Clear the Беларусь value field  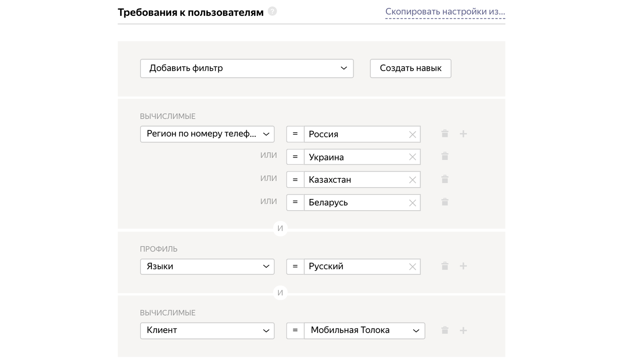(x=413, y=202)
